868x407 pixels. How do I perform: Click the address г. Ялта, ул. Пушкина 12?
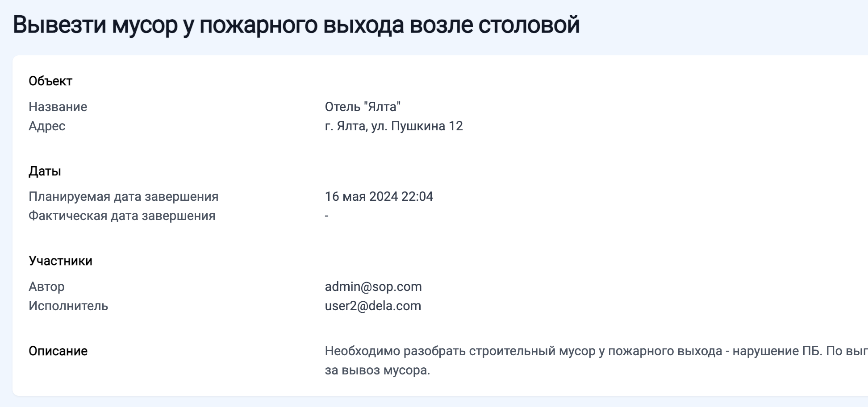(x=394, y=126)
